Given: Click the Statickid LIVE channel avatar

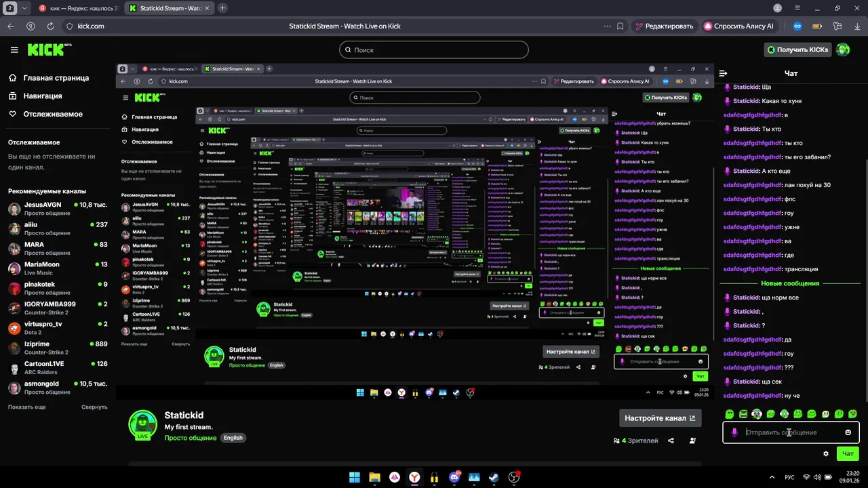Looking at the screenshot, I should point(142,425).
